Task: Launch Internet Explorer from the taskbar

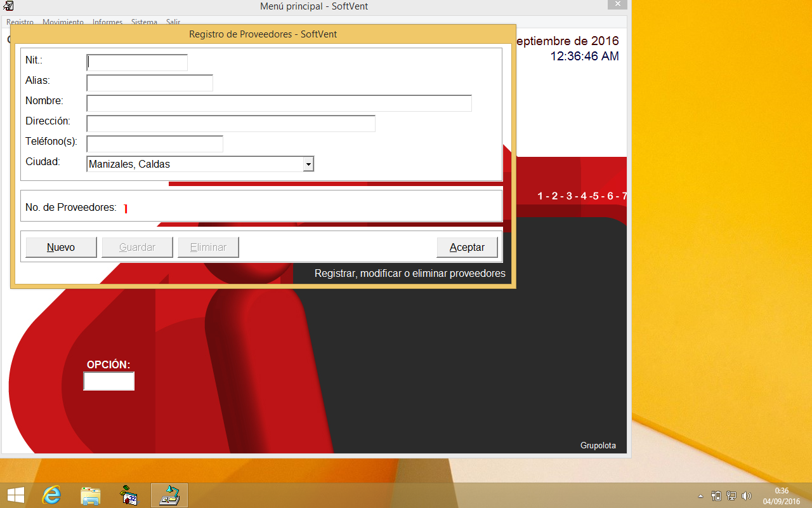Action: [51, 495]
